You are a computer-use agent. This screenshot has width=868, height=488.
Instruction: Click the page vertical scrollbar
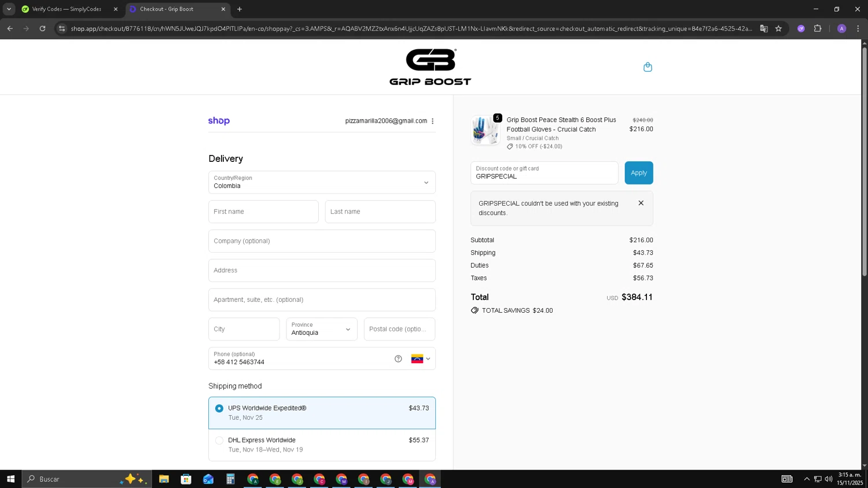pos(865,162)
